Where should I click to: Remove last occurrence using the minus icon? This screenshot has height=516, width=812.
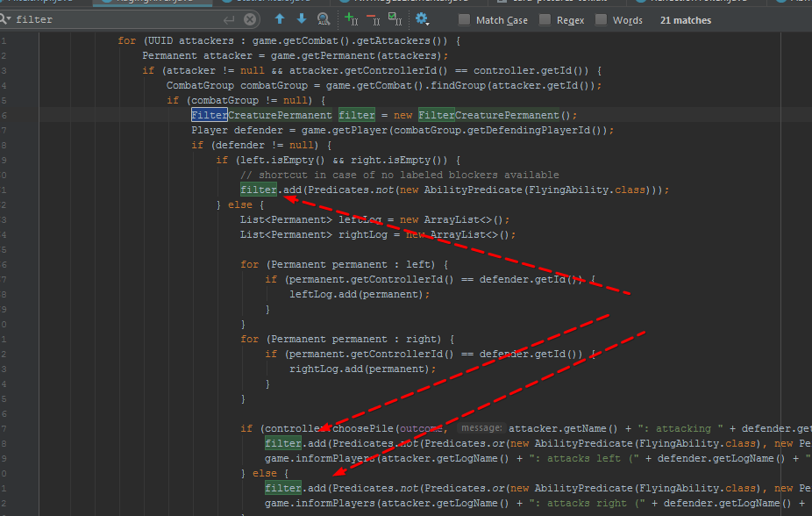[371, 18]
